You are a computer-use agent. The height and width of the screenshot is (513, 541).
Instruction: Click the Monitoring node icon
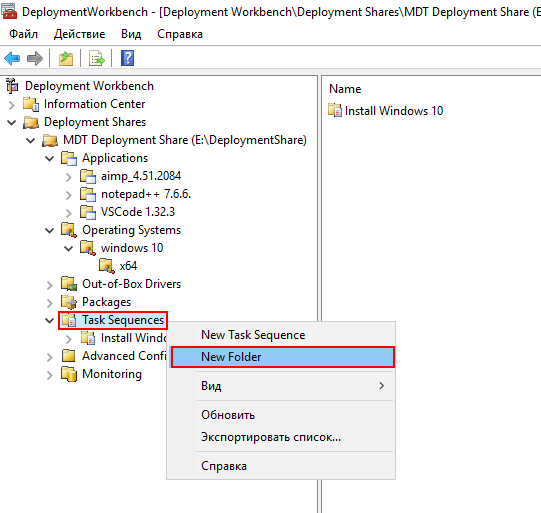(x=69, y=374)
